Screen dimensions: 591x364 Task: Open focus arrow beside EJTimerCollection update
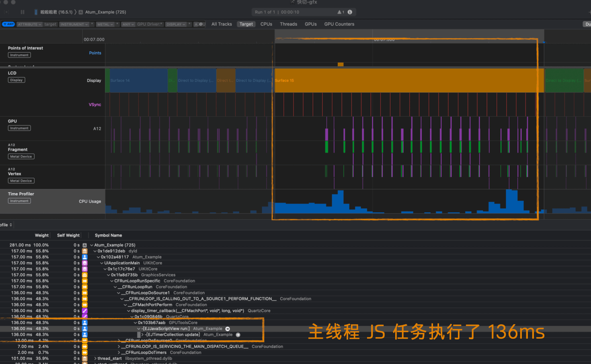pyautogui.click(x=238, y=335)
